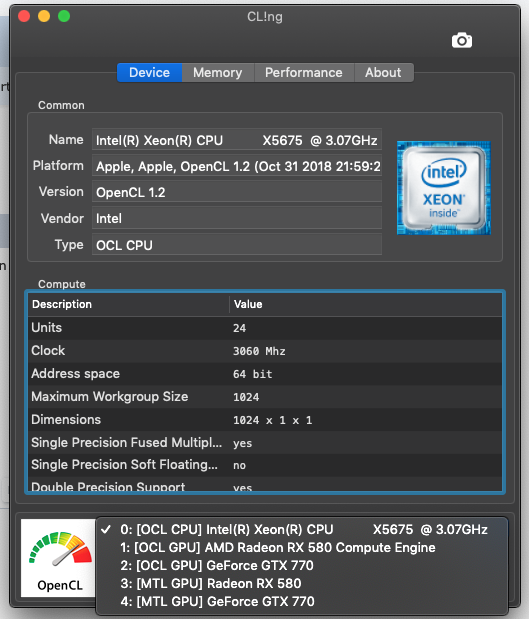The height and width of the screenshot is (619, 529).
Task: Select the Double Precision Support row
Action: 265,485
